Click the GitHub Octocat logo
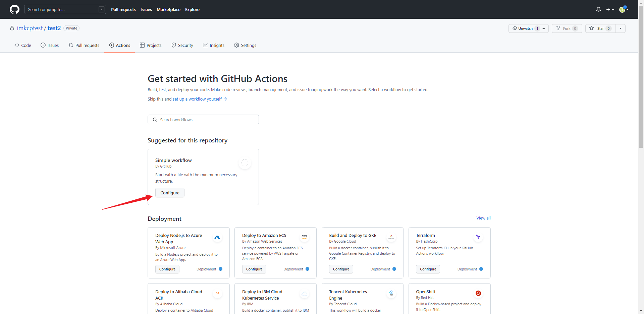This screenshot has height=314, width=644. (x=14, y=9)
